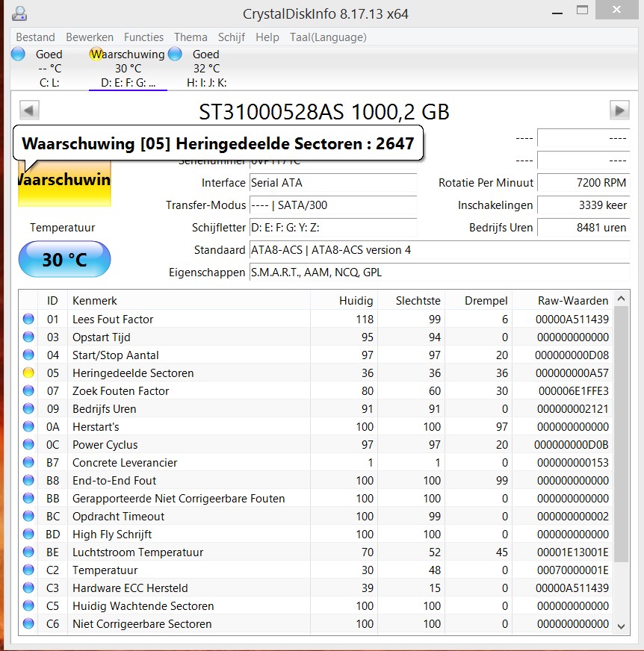Viewport: 644px width, 651px height.
Task: Click scrollbar up arrow in SMART list
Action: (621, 299)
